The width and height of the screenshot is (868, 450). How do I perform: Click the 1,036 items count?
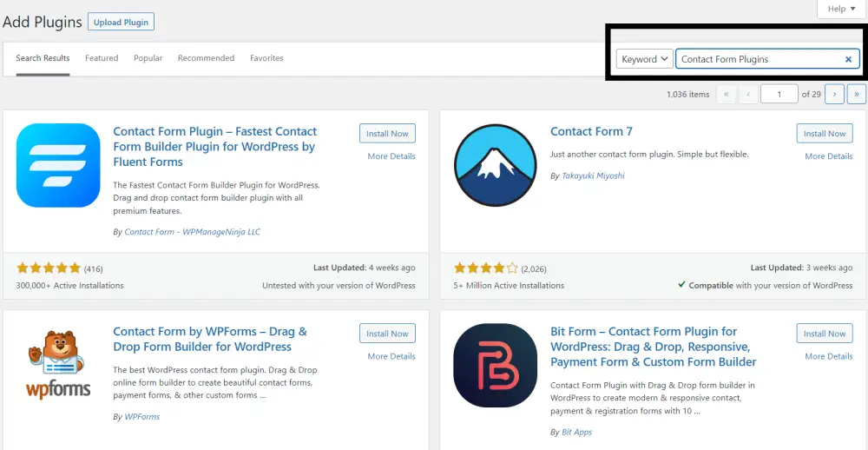pos(688,94)
